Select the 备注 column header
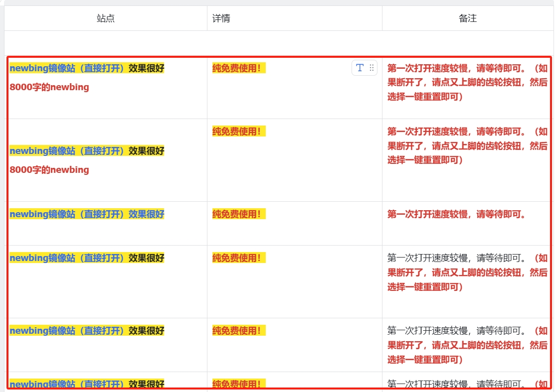The height and width of the screenshot is (392, 556). 468,18
